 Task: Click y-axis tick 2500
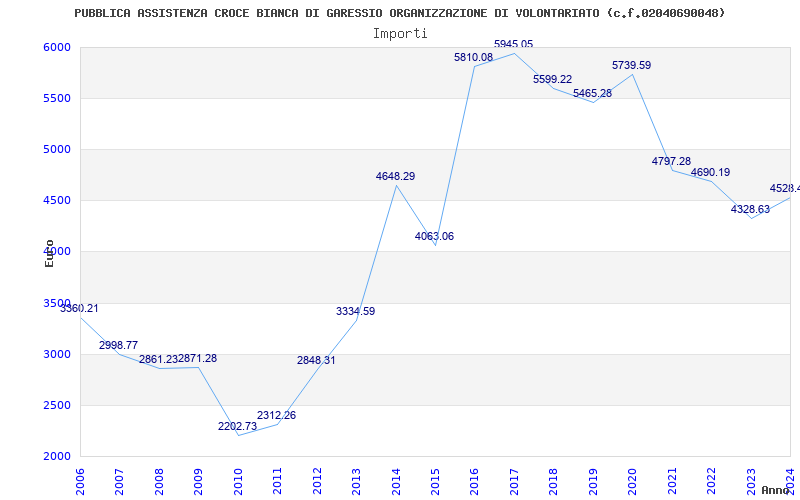coord(57,405)
